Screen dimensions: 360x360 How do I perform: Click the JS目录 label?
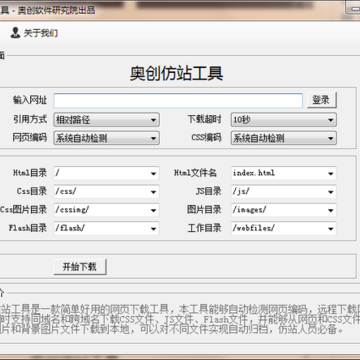(x=209, y=191)
